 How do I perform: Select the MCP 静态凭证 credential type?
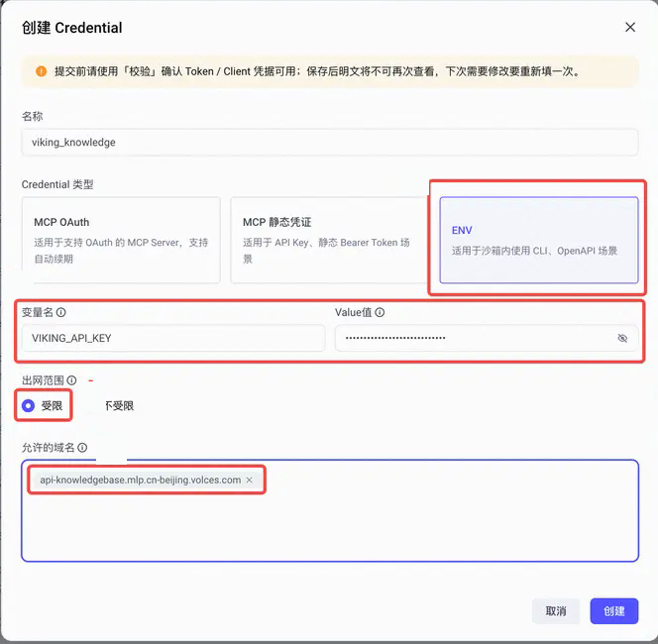coord(329,240)
